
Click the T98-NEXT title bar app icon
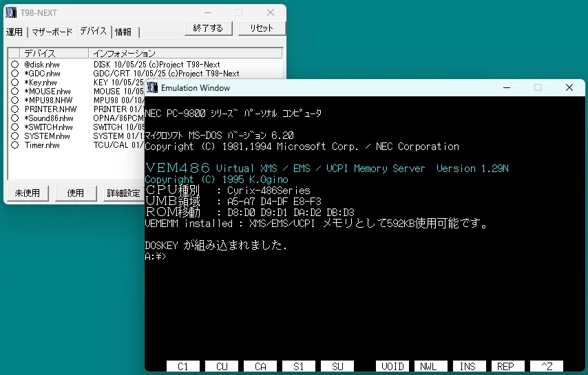[11, 13]
